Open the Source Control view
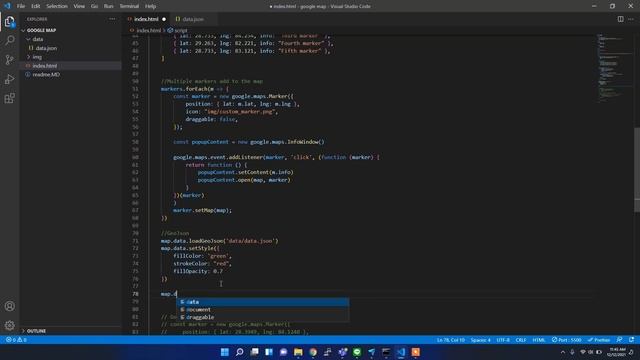 pos(9,60)
